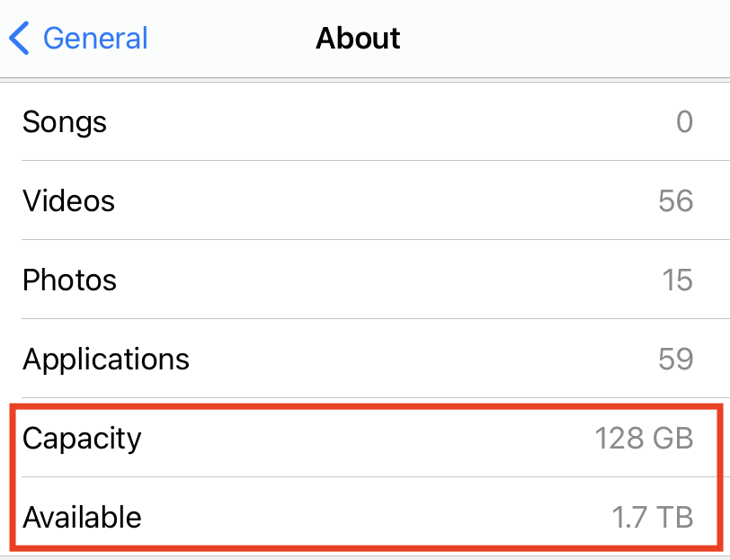Tap the 128 GB capacity value

click(644, 438)
